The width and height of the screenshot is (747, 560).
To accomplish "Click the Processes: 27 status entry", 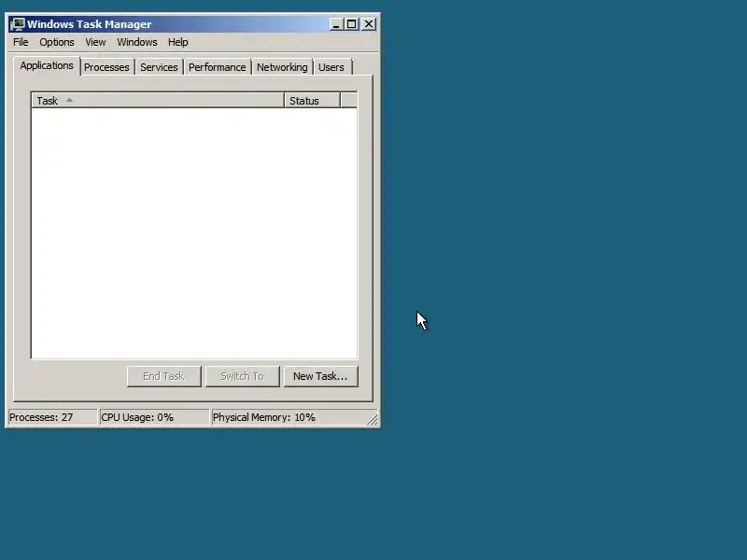I will [x=52, y=417].
